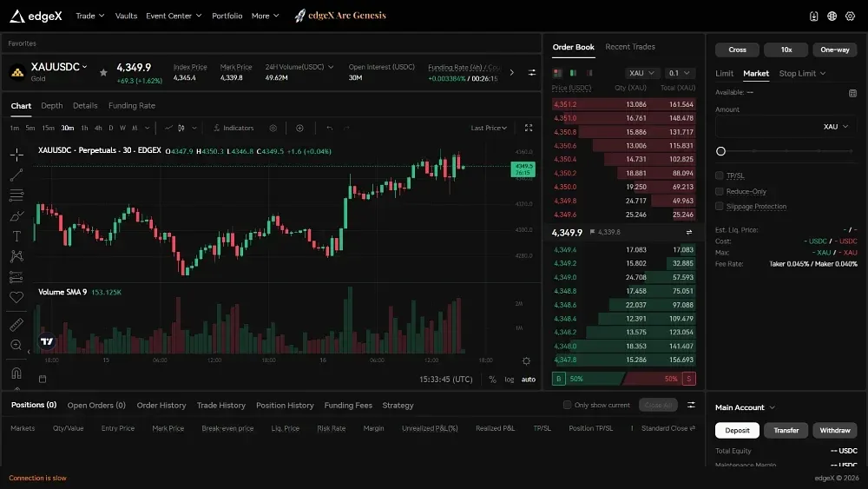Enable Slippage Protection checkbox
The height and width of the screenshot is (489, 868).
tap(719, 206)
